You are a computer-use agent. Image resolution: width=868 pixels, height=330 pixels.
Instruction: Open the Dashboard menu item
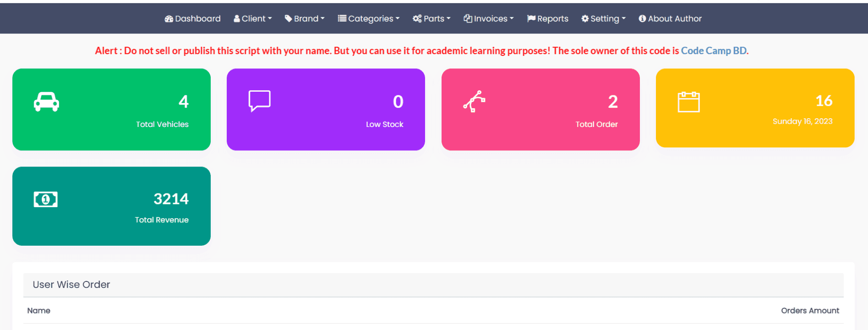click(192, 19)
